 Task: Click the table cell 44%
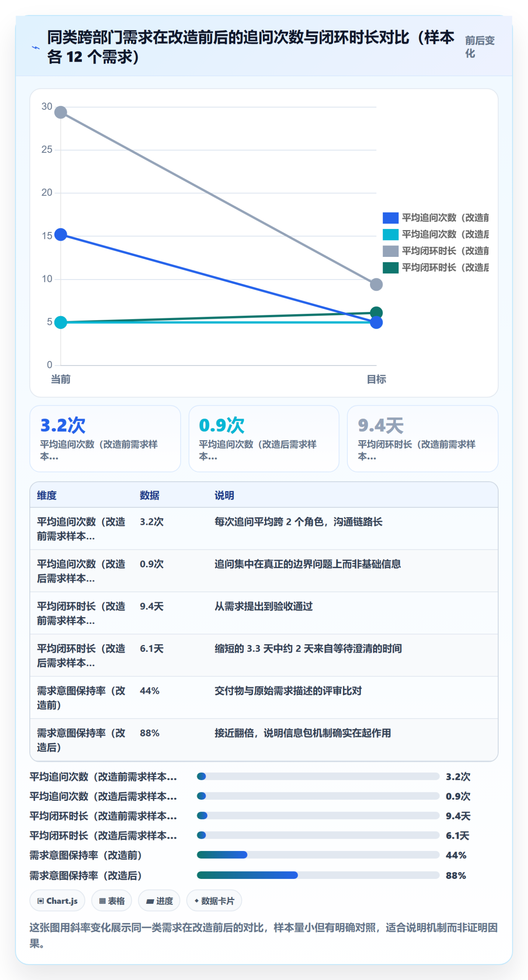(x=150, y=691)
